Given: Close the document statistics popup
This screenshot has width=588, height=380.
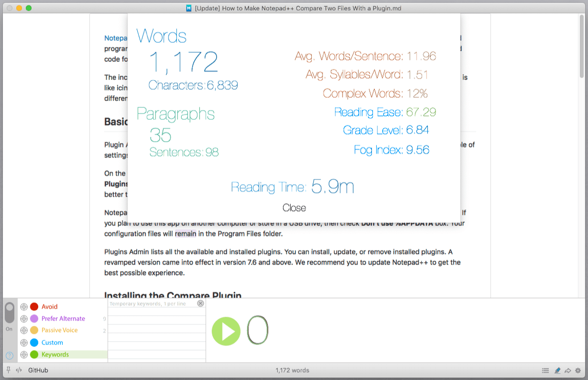Looking at the screenshot, I should (294, 208).
